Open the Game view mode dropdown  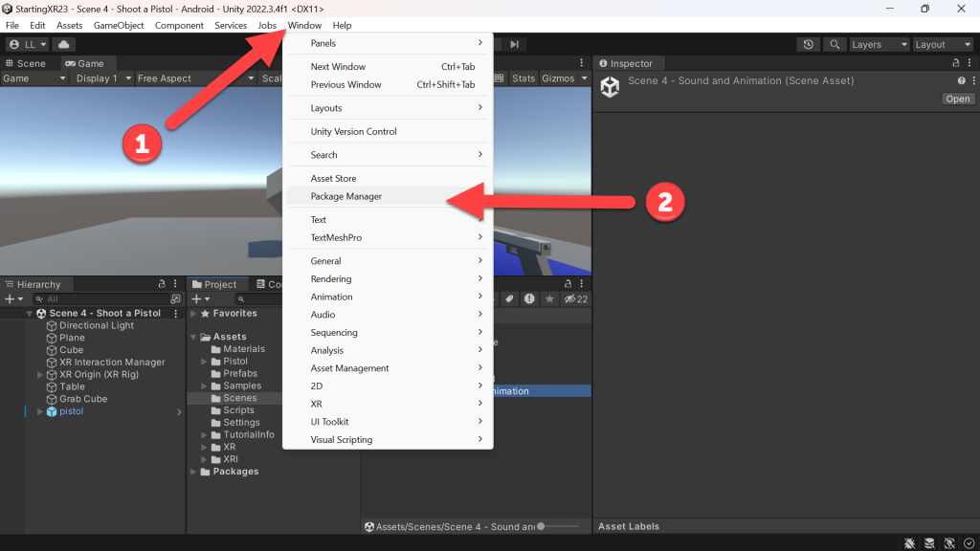click(x=33, y=78)
